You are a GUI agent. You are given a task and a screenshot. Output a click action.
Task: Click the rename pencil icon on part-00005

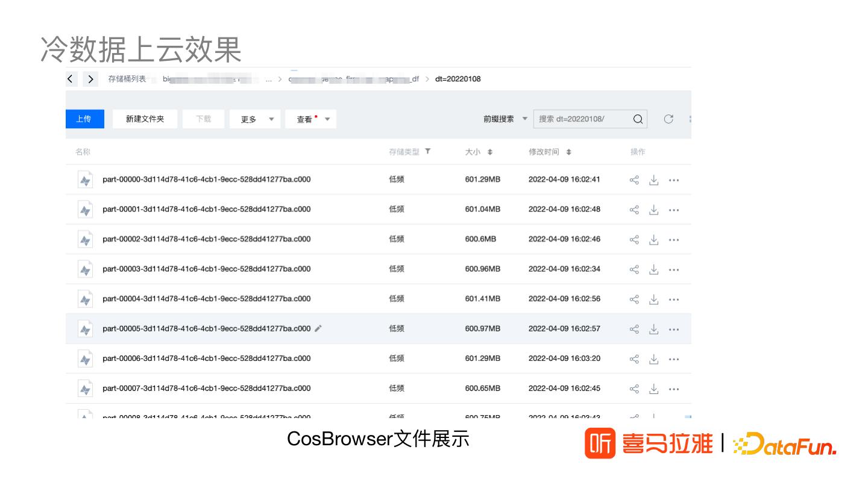pyautogui.click(x=318, y=328)
